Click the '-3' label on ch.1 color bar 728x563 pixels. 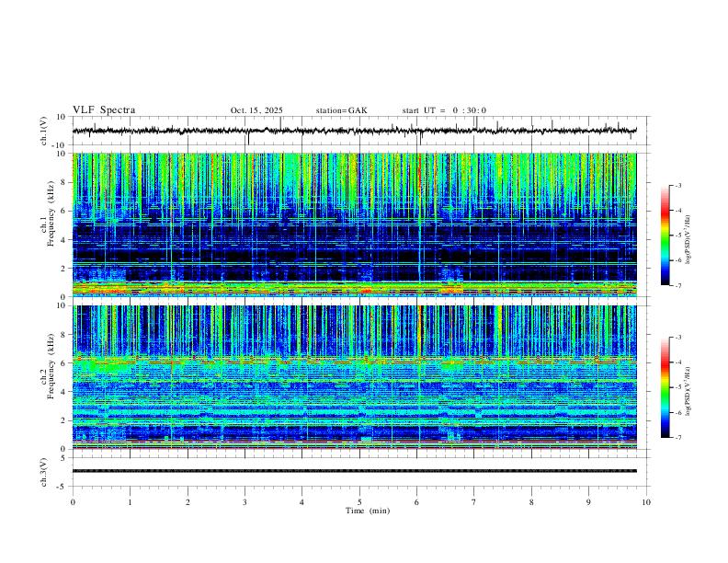(x=677, y=185)
